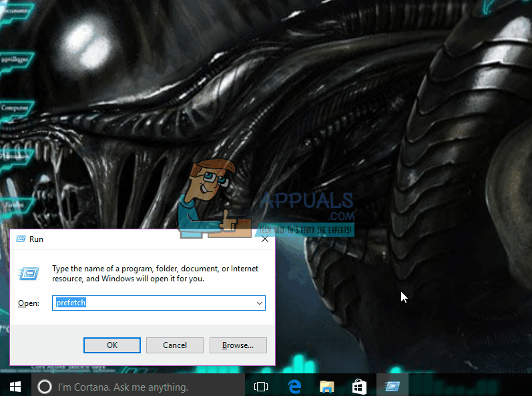
Task: Open the Browse... file picker
Action: pyautogui.click(x=238, y=345)
